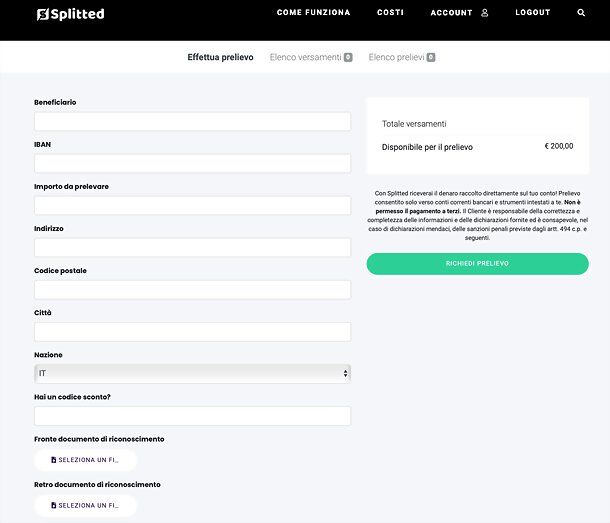The width and height of the screenshot is (610, 523).
Task: Open the Costi menu item
Action: pyautogui.click(x=390, y=12)
